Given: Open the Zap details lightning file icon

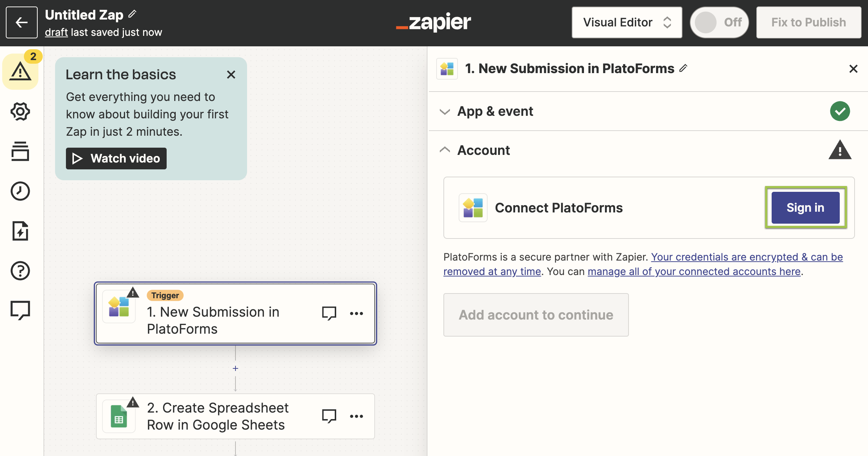Looking at the screenshot, I should click(x=20, y=231).
